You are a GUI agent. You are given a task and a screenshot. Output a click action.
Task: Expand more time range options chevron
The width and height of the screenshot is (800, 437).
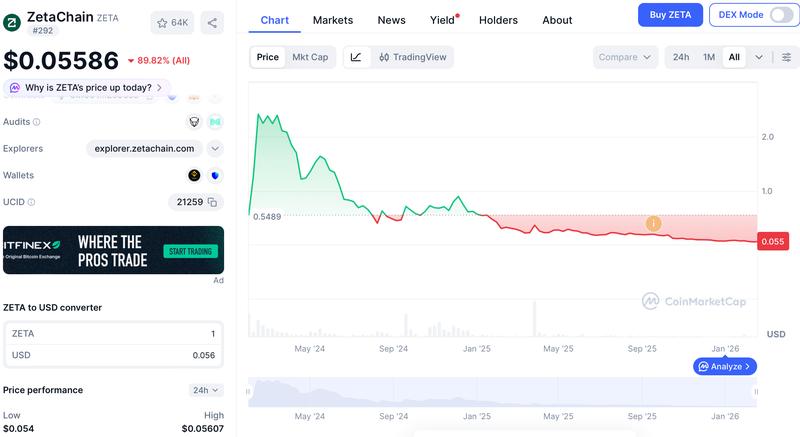point(759,57)
